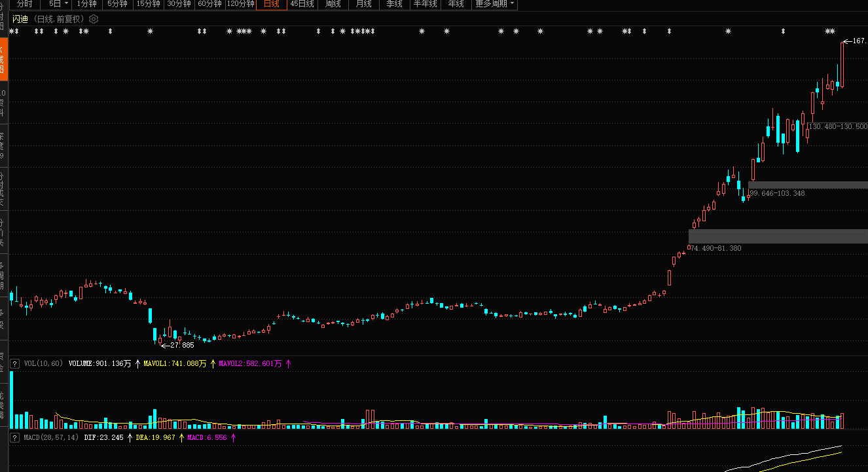868x472 pixels.
Task: Click the latest tall red candle at the high
Action: click(x=842, y=64)
